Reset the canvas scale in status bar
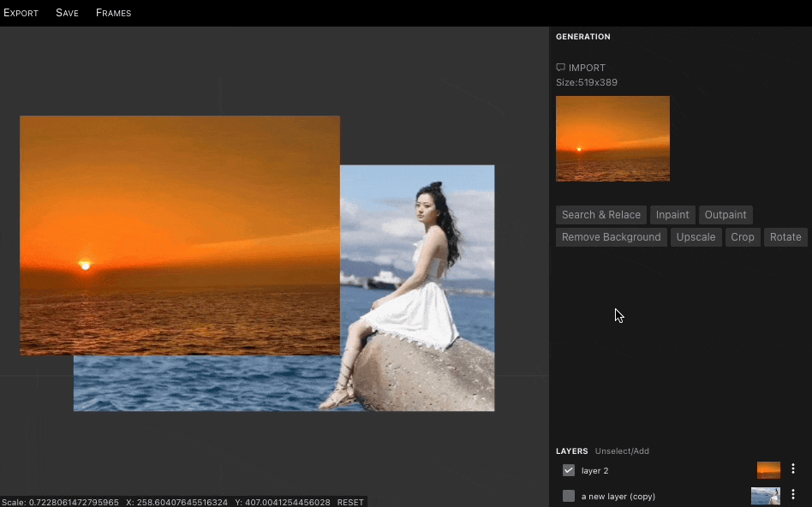812x507 pixels. coord(350,502)
